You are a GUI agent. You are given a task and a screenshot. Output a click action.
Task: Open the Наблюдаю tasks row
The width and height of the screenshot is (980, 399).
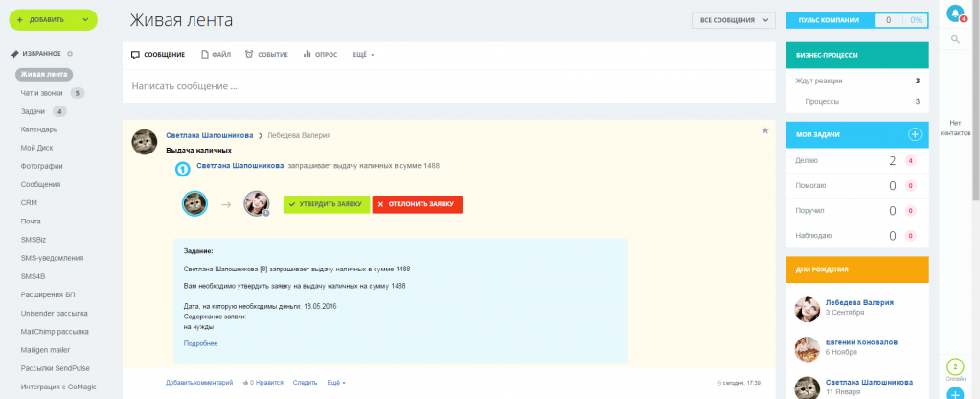point(856,236)
